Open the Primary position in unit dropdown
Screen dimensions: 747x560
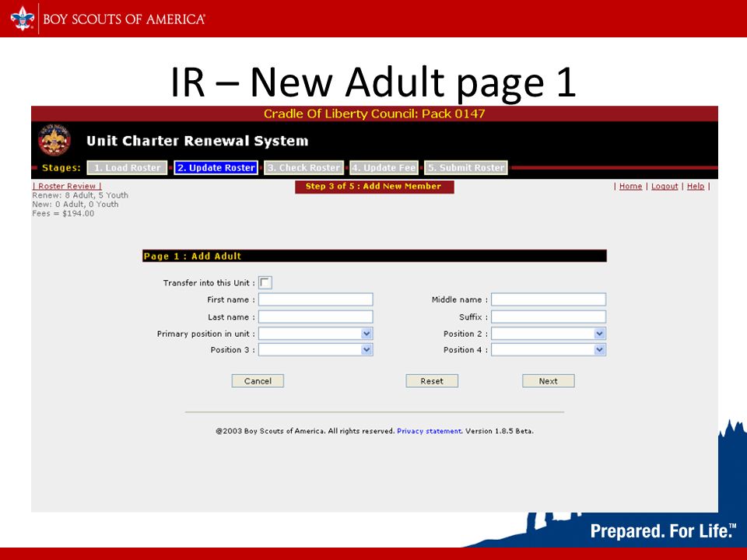tap(315, 334)
